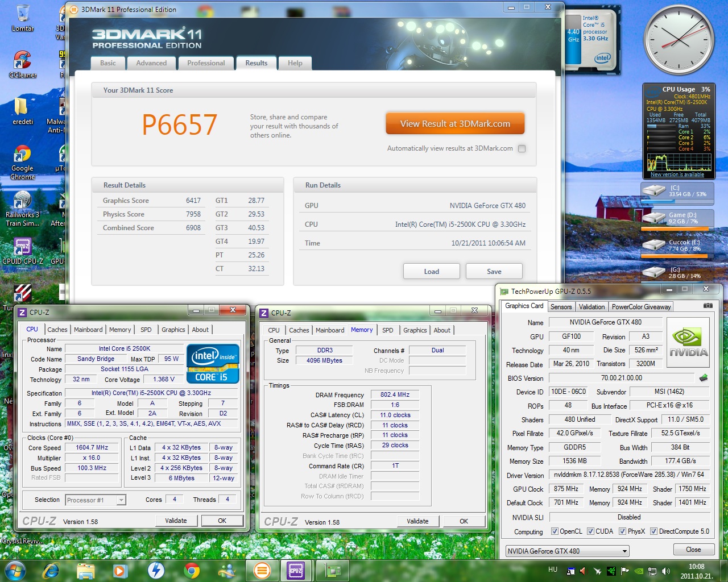Click the Driver Version field in GPU-Z
728x582 pixels.
pyautogui.click(x=629, y=475)
